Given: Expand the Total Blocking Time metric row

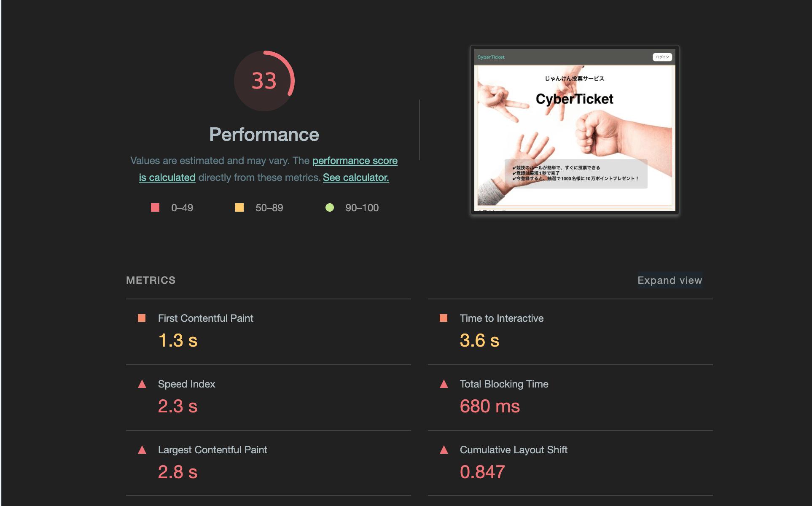Looking at the screenshot, I should click(504, 384).
